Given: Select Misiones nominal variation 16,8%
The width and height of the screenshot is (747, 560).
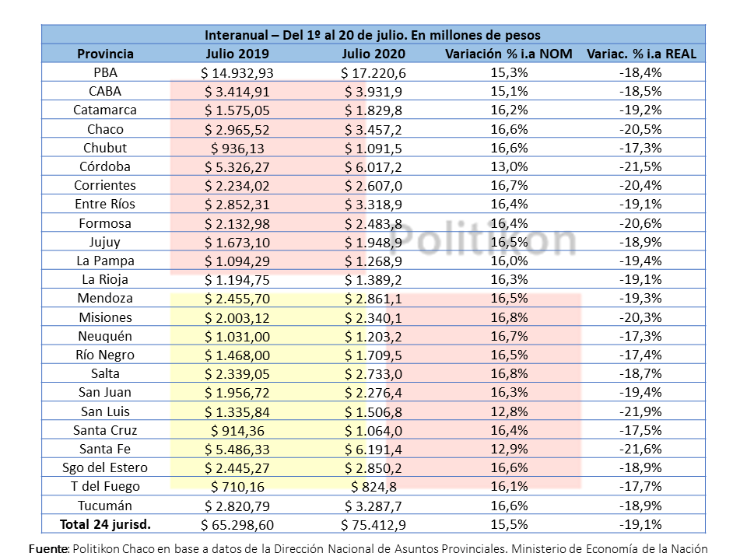Looking at the screenshot, I should point(509,317).
